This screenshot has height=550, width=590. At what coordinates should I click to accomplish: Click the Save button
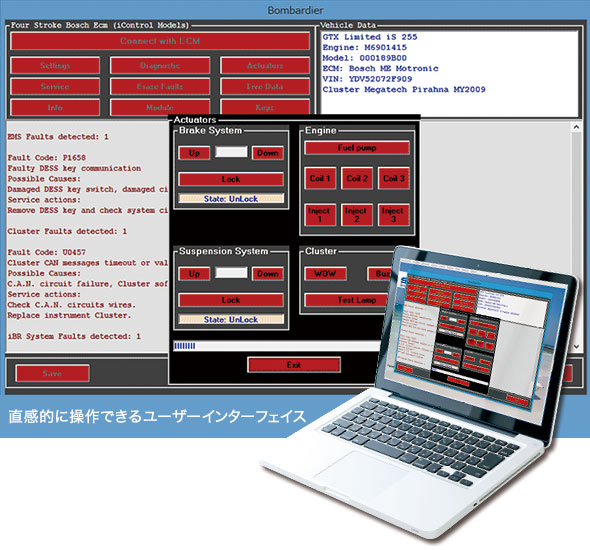(x=52, y=373)
